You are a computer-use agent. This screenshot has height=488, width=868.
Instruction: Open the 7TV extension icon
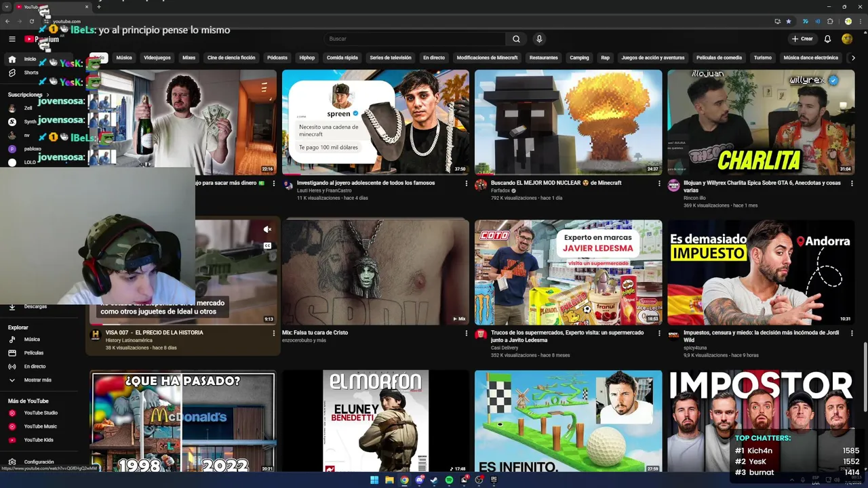click(x=806, y=21)
